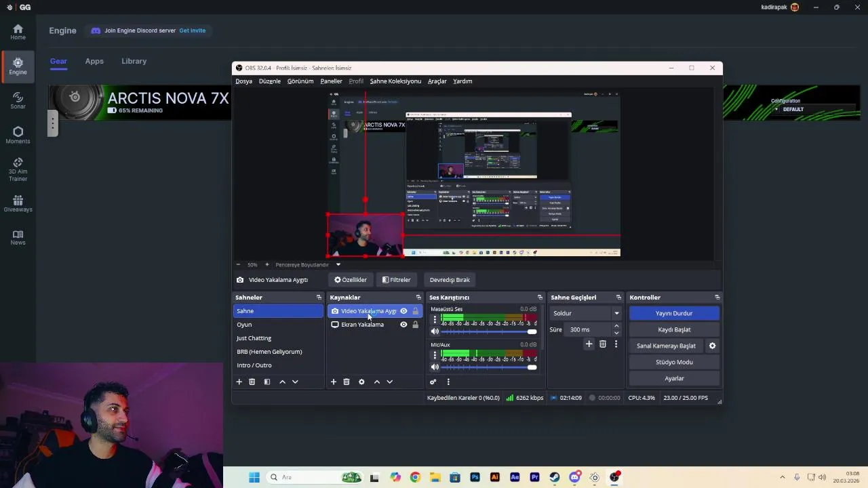Click the add scene plus icon under Sahneler
Viewport: 868px width, 488px height.
[239, 382]
